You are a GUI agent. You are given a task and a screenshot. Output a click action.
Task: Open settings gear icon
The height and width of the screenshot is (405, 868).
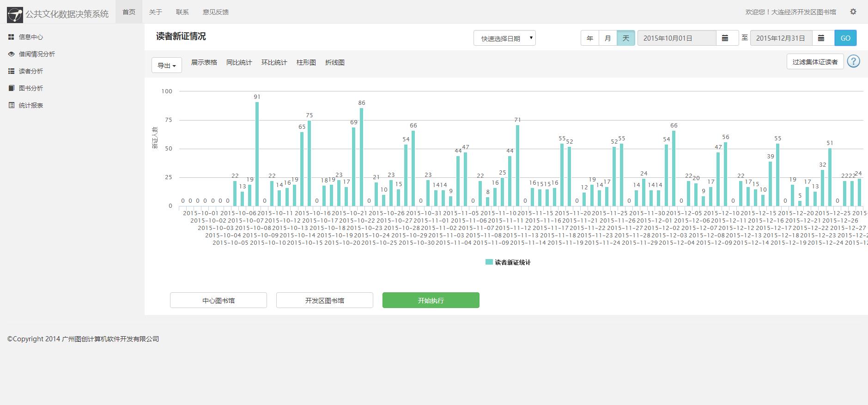pyautogui.click(x=853, y=12)
